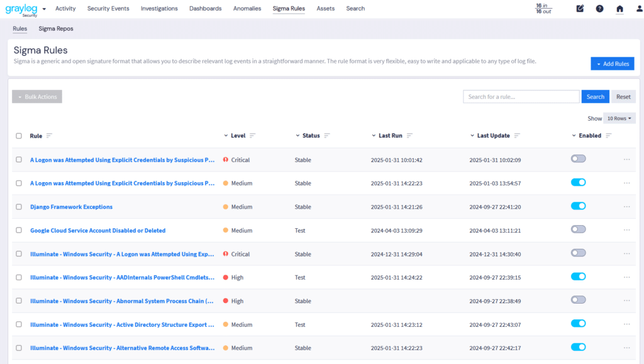
Task: Enable Illuminate A Logon was Attempted rule
Action: [579, 253]
